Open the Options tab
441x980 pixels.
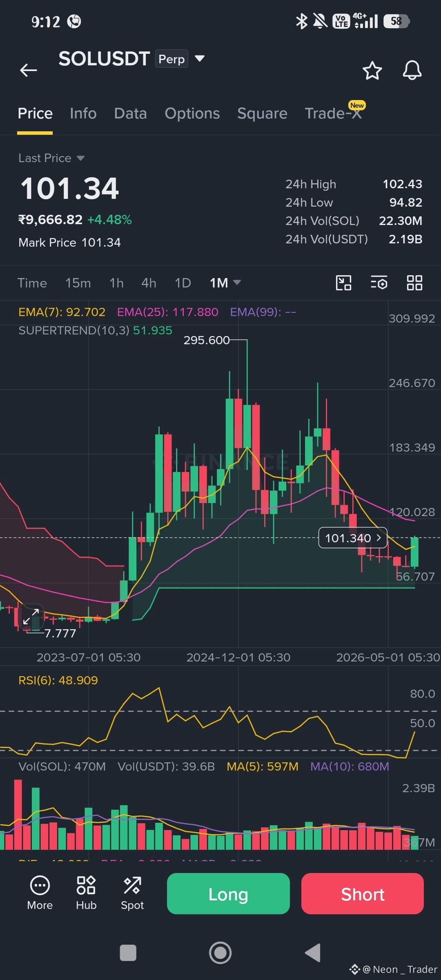click(x=192, y=114)
